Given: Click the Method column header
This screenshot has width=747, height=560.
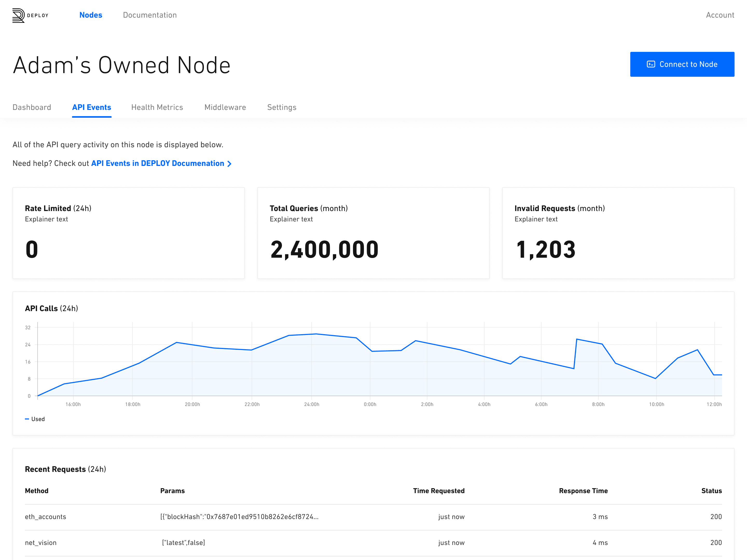Looking at the screenshot, I should click(37, 491).
